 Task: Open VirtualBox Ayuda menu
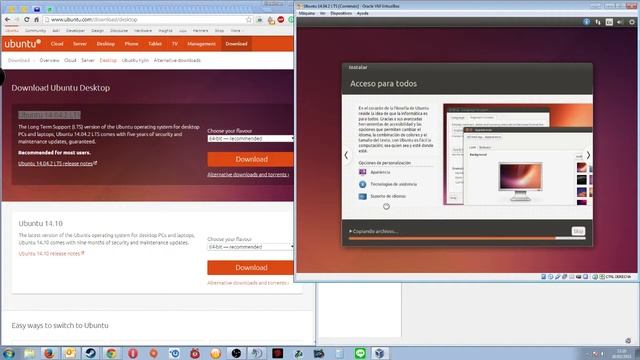(362, 13)
